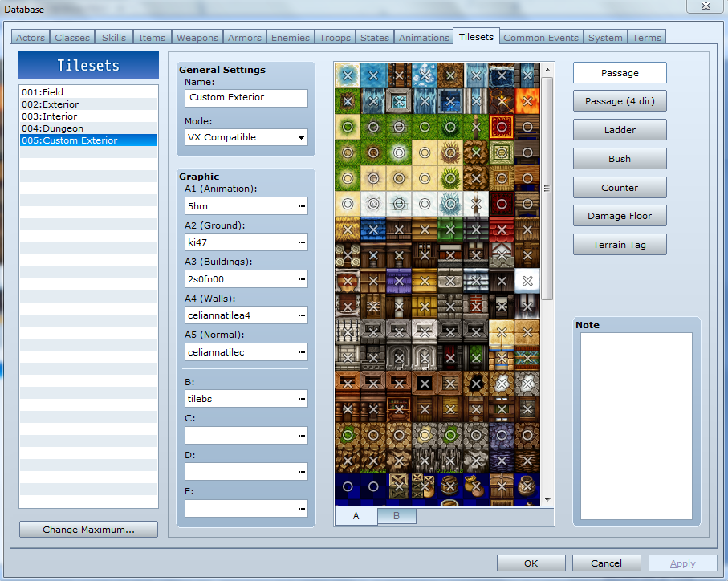This screenshot has width=728, height=581.
Task: Close the Database window
Action: 706,6
